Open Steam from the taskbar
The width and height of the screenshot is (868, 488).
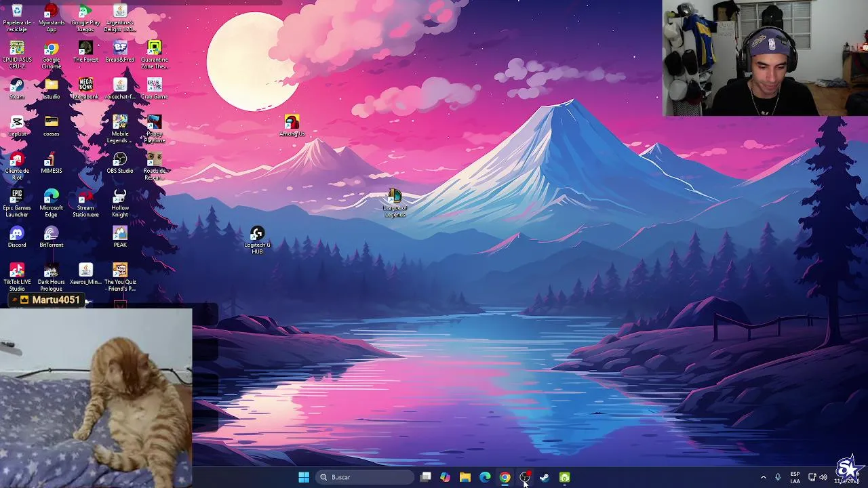[545, 477]
